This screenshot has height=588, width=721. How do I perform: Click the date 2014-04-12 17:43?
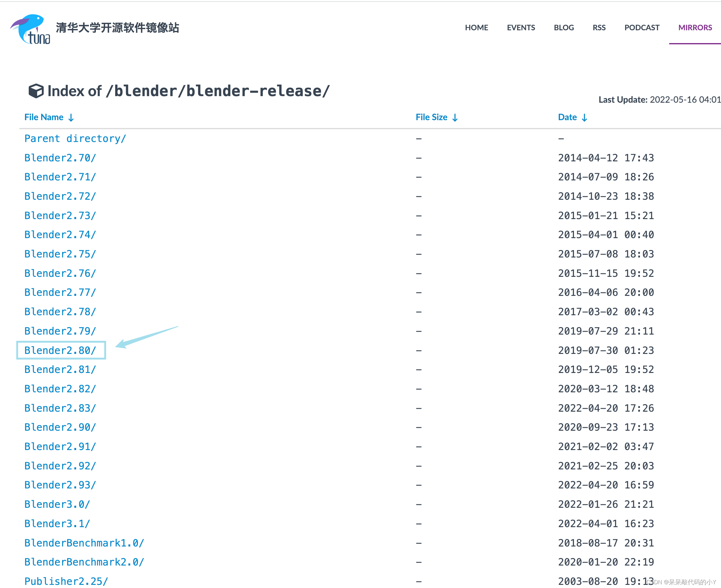point(606,158)
